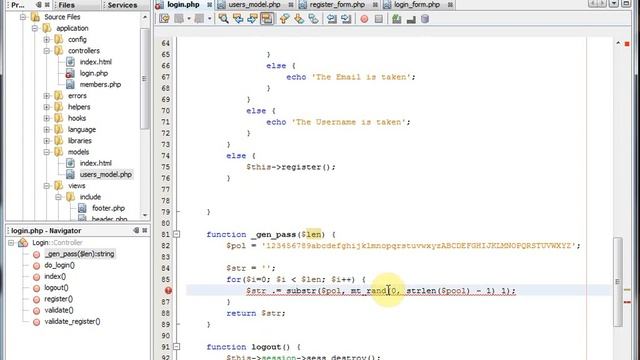Collapse the include folder node
Screen dimensions: 640x360
pyautogui.click(x=58, y=197)
